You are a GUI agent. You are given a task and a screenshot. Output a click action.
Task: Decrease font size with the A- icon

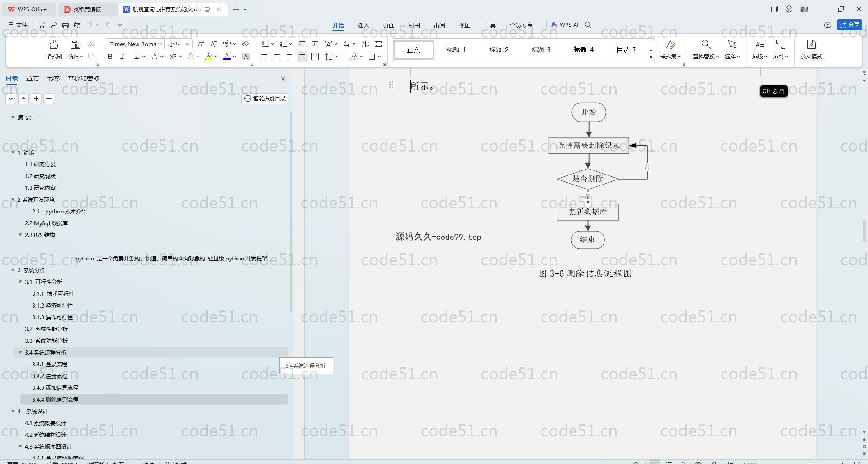click(x=213, y=44)
